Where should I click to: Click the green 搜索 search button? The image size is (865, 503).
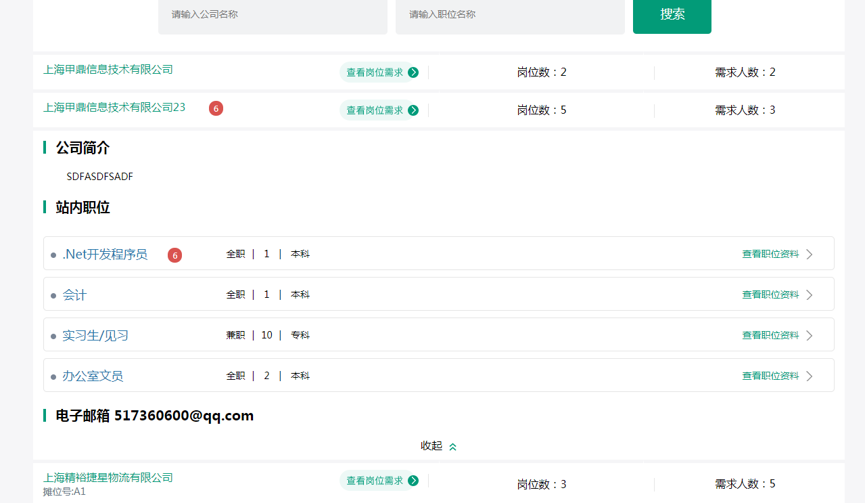point(672,15)
